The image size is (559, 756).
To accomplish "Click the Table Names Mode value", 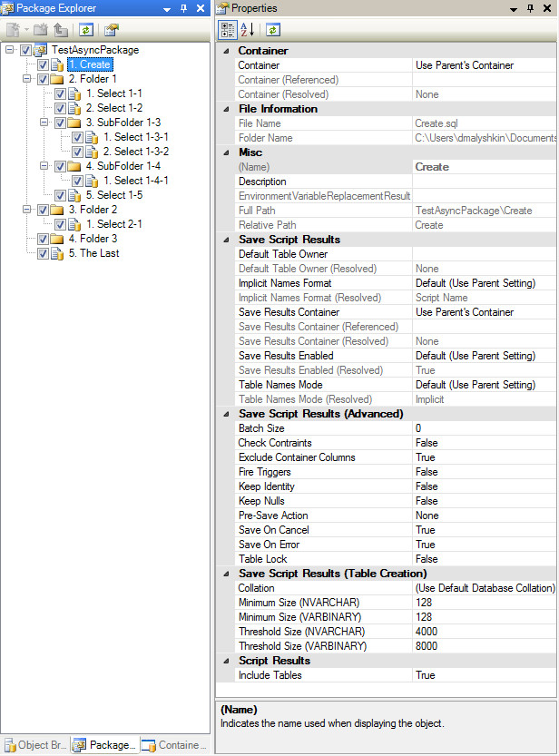I will point(485,385).
